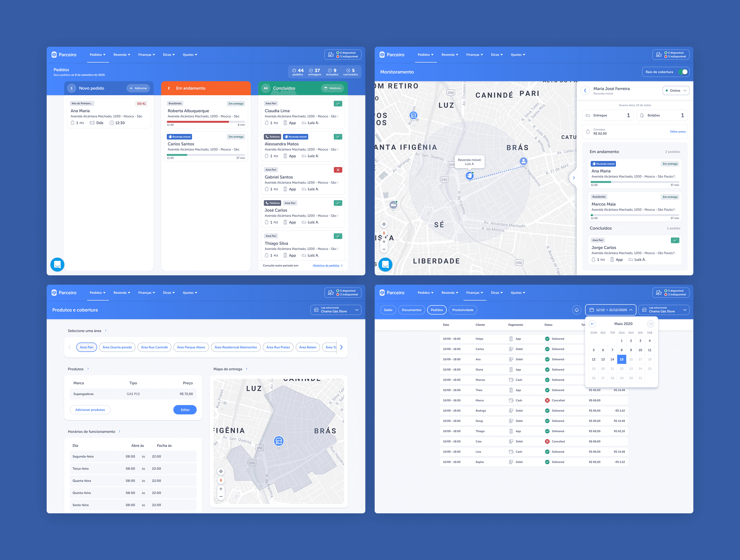Click the help question mark next to Mapa de entrega
Image resolution: width=740 pixels, height=560 pixels.
tap(247, 369)
